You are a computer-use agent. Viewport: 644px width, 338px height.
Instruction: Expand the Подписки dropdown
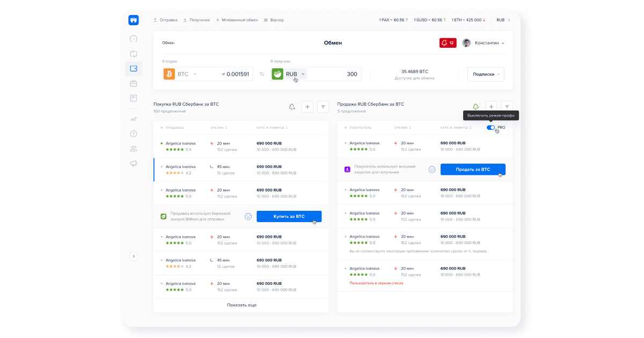coord(485,74)
